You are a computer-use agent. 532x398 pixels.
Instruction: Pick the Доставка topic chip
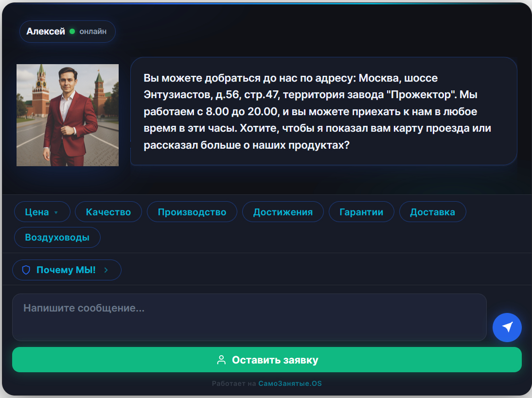[433, 212]
